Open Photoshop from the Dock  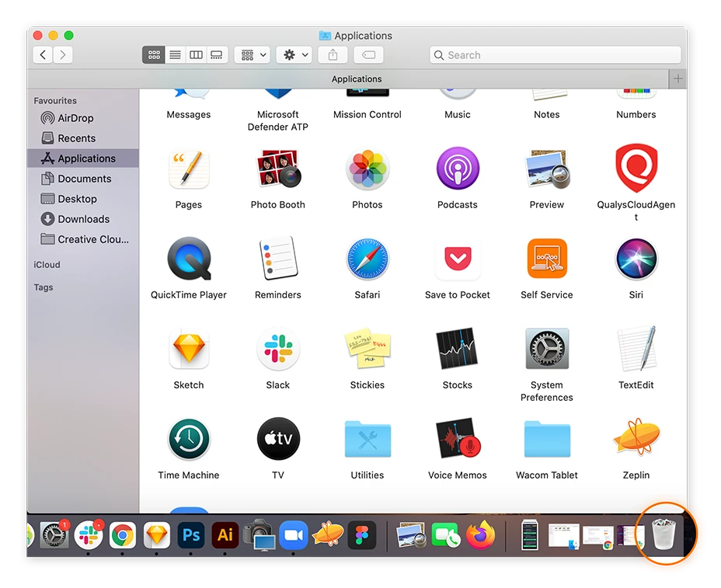tap(191, 535)
